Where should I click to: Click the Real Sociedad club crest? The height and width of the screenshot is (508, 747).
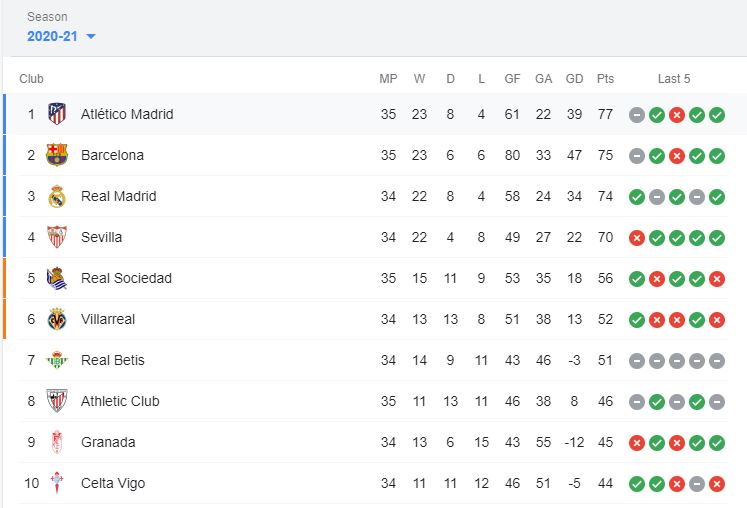(57, 278)
